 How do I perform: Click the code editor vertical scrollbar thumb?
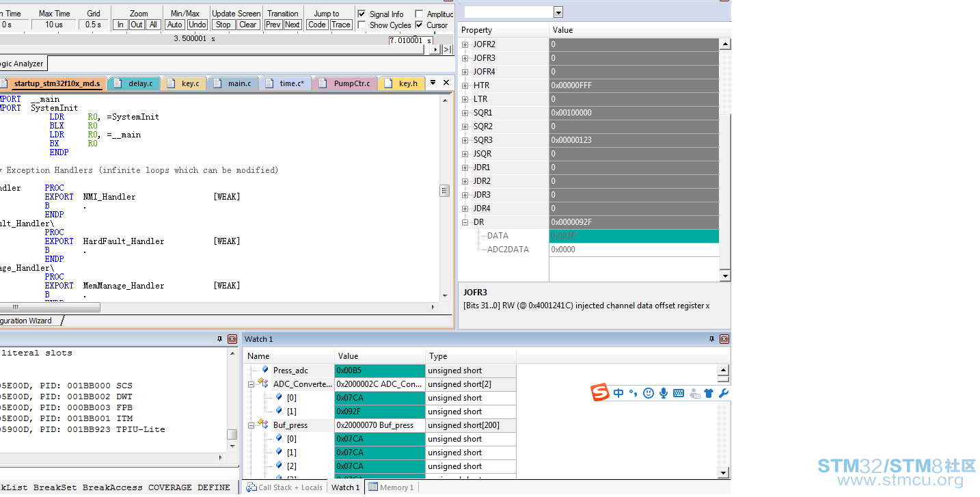tap(445, 191)
